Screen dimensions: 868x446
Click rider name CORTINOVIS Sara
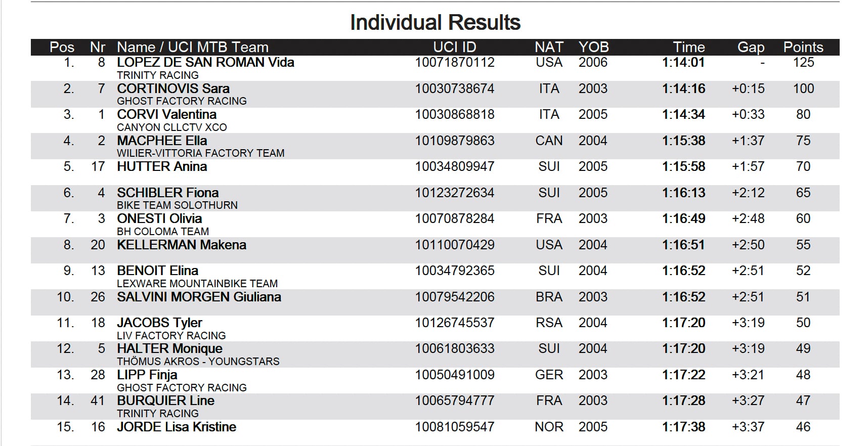point(173,88)
